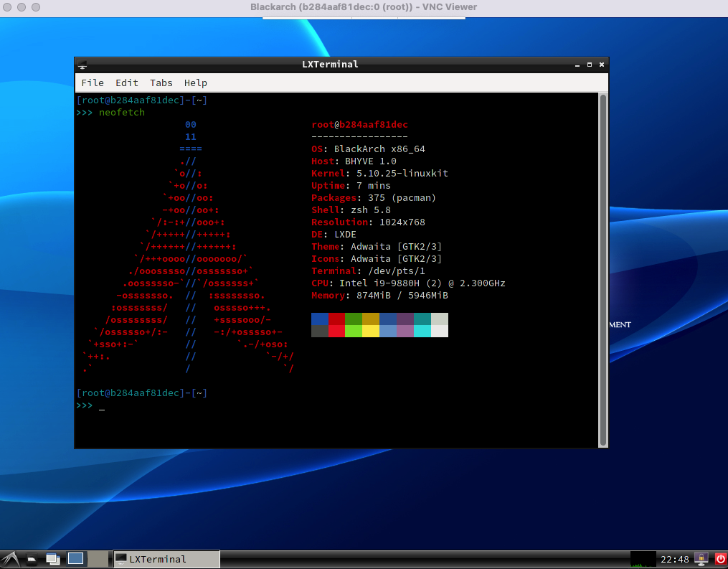Image resolution: width=728 pixels, height=569 pixels.
Task: Click the bright green neofetch color block
Action: pos(354,331)
